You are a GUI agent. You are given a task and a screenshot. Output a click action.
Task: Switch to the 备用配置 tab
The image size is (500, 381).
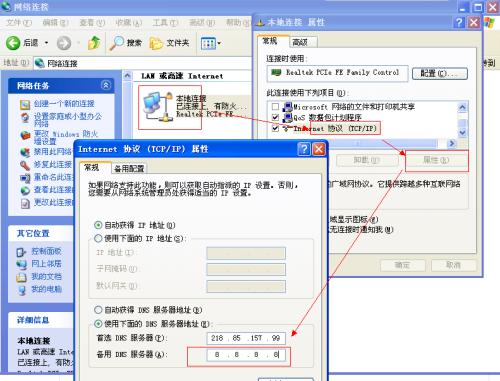[129, 169]
